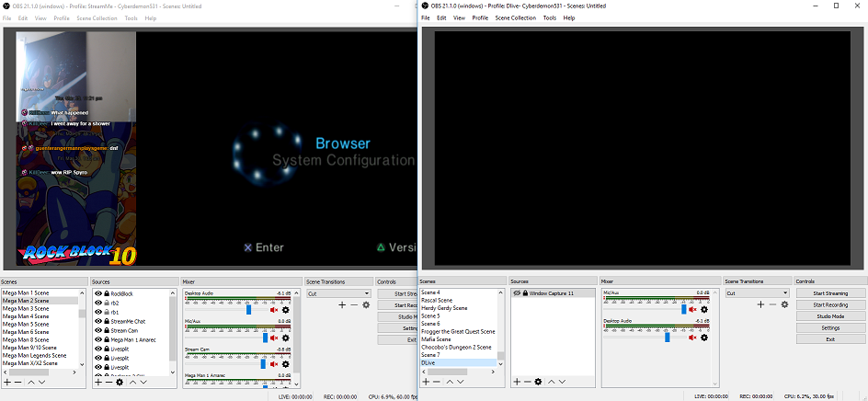
Task: Open Mic/Aux gear in StreamMe mixer
Action: pos(286,338)
